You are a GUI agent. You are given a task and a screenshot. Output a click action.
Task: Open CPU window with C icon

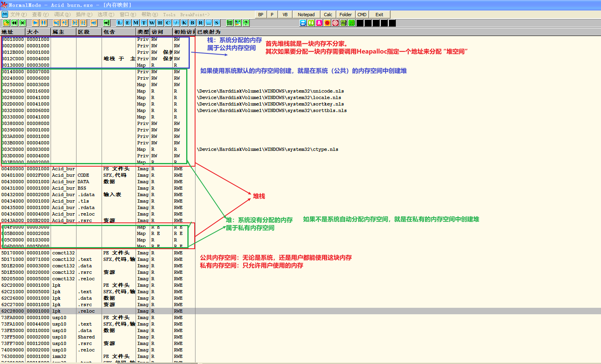(x=168, y=23)
